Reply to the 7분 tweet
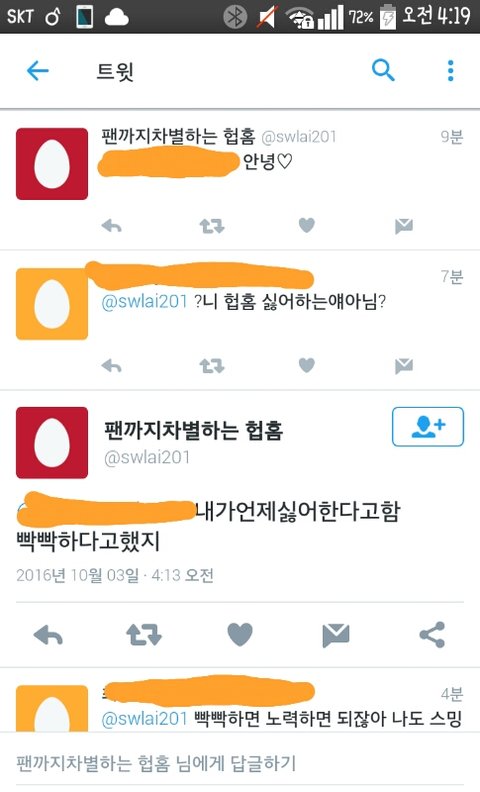This screenshot has height=792, width=480. 111,365
